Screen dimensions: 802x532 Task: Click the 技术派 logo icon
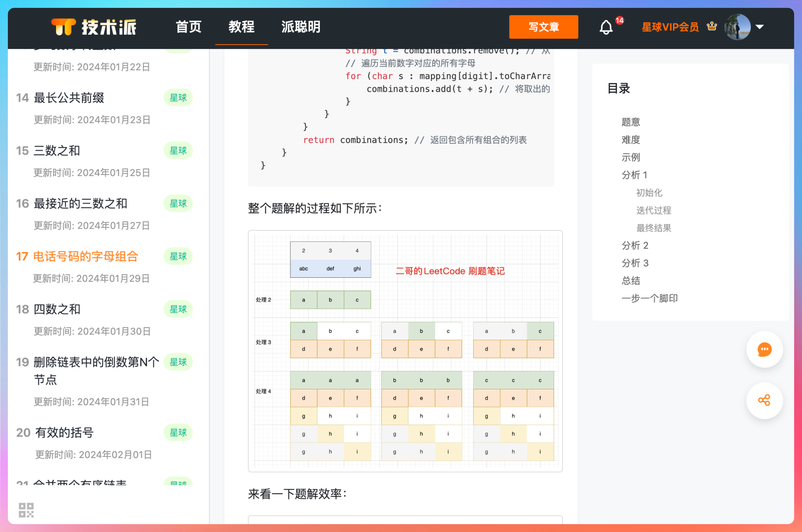(x=63, y=27)
